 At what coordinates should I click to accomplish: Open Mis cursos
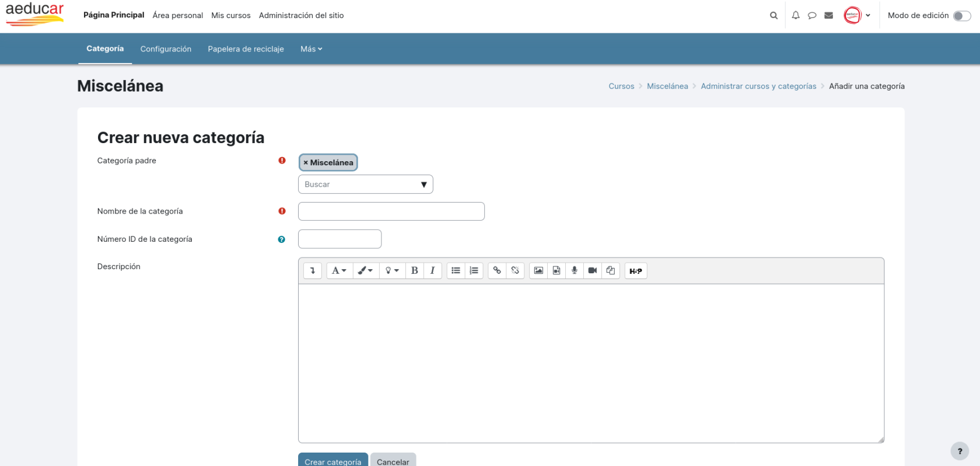coord(231,16)
